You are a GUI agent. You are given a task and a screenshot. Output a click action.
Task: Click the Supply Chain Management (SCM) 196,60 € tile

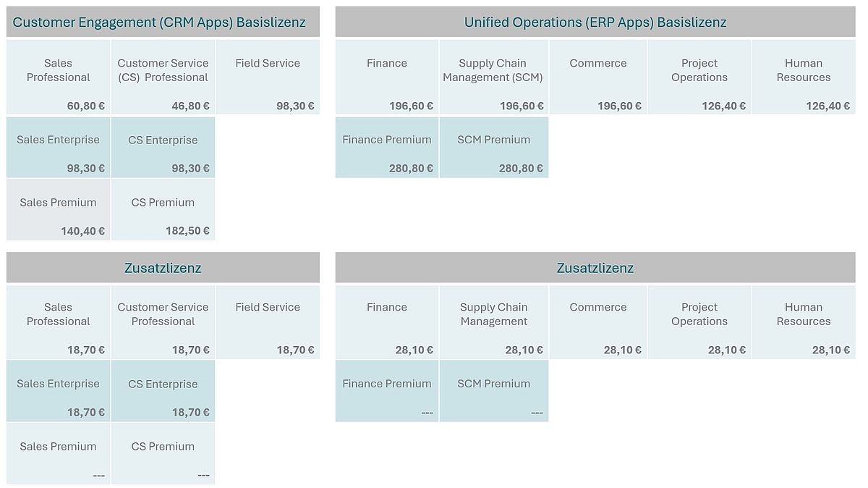[493, 77]
